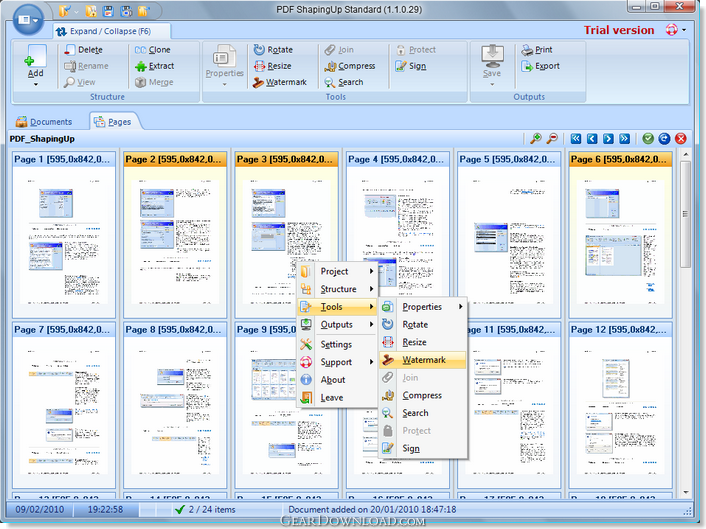Viewport: 706px width, 529px height.
Task: Choose Leave in the context menu
Action: point(338,398)
